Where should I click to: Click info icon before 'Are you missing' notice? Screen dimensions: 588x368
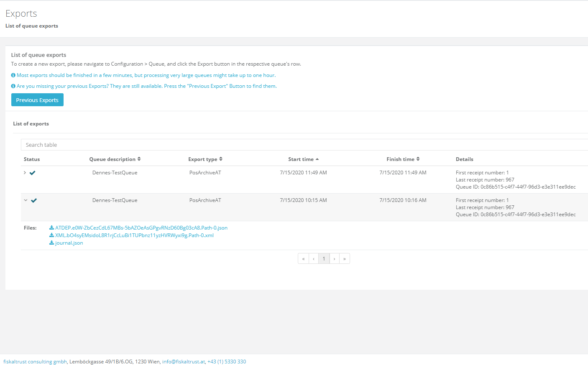(x=13, y=86)
